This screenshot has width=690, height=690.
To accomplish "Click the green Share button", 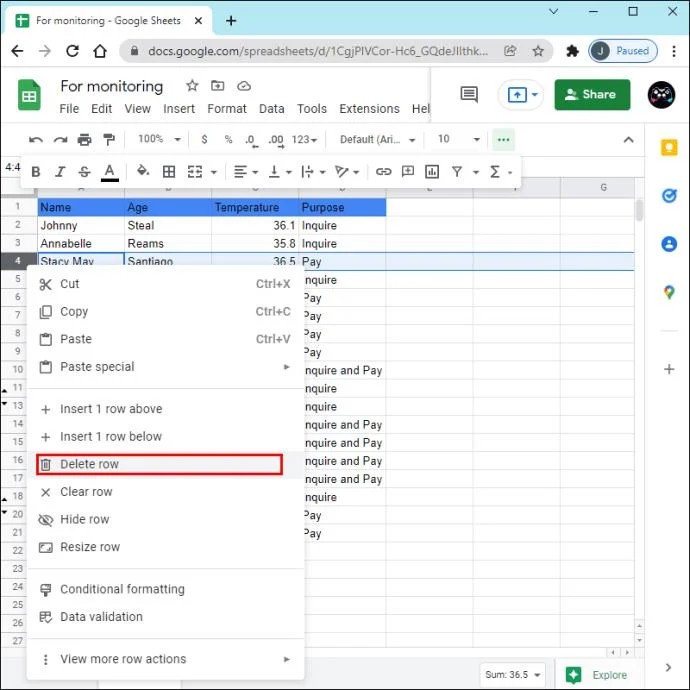I will click(592, 95).
